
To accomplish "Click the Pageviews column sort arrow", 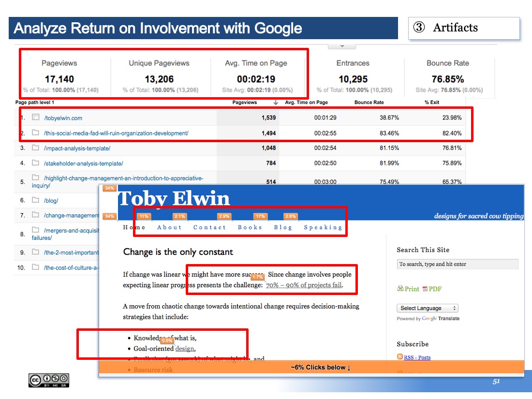I will [276, 103].
